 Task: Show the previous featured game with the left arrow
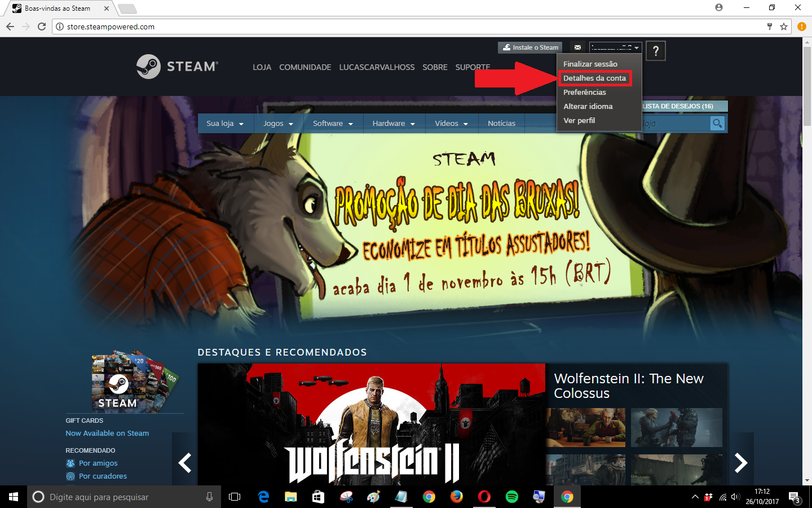point(184,463)
